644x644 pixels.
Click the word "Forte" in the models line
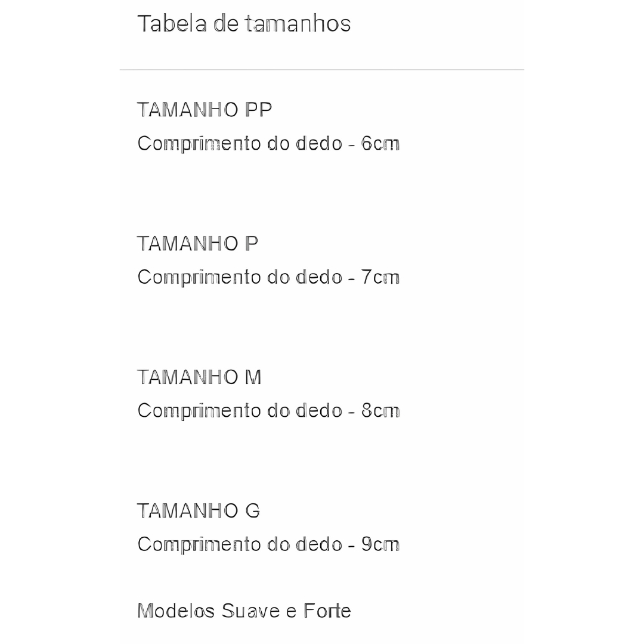[x=327, y=611]
